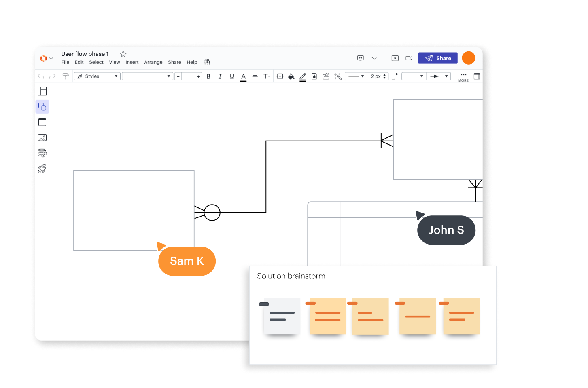Open the text color underlined A swatch
Screen dimensions: 588x388
(x=243, y=76)
